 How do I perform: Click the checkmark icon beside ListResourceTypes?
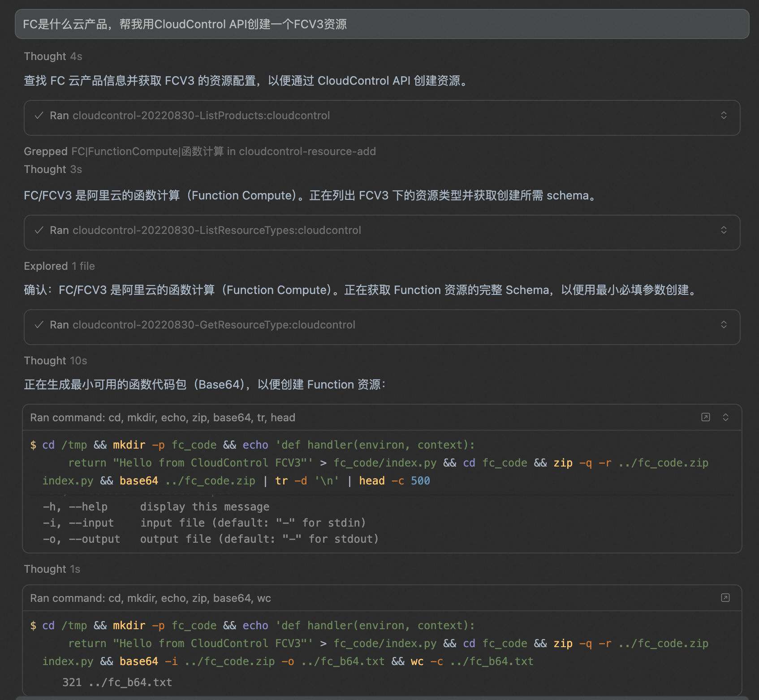click(x=39, y=230)
